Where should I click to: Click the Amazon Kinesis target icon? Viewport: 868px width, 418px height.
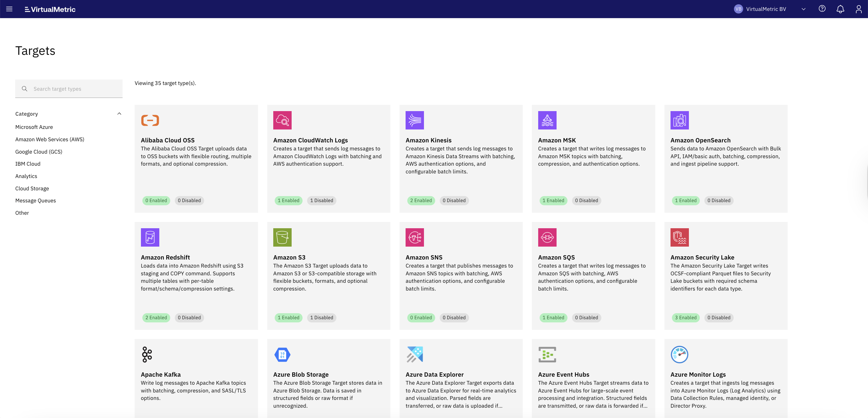pos(414,120)
